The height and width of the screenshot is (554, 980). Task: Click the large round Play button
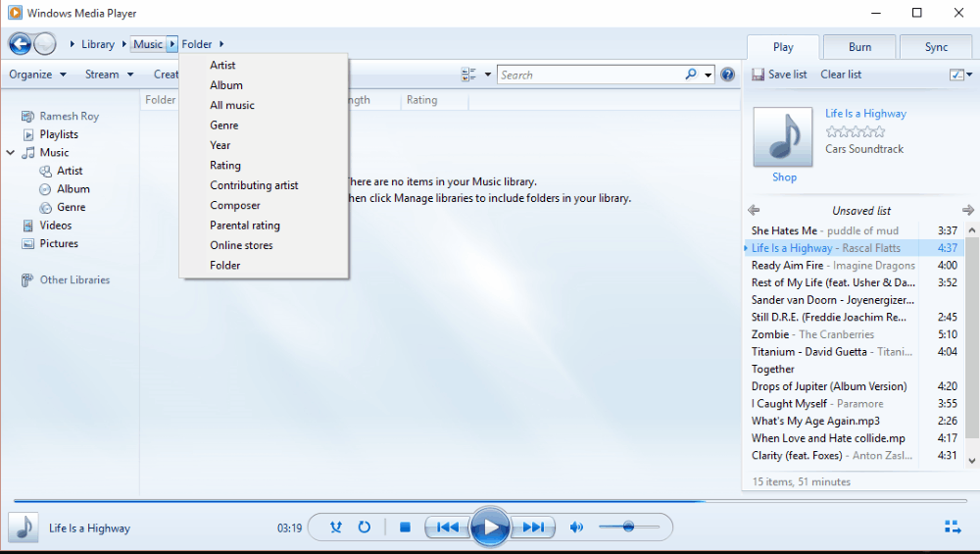(489, 528)
